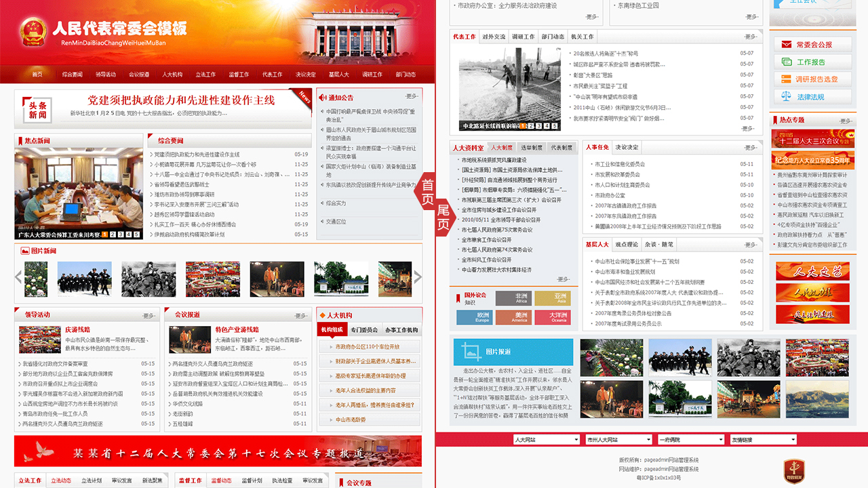Click the 调研报告选登 orange icon
The width and height of the screenshot is (868, 488).
coord(786,79)
